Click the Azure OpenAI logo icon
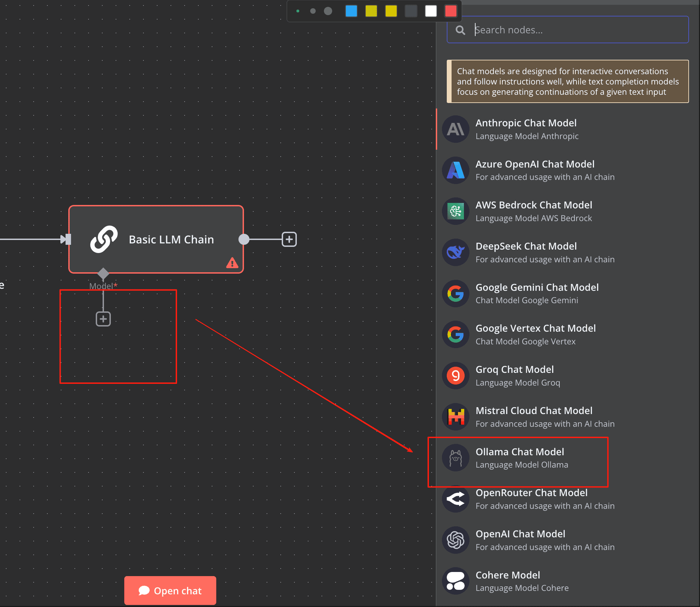This screenshot has width=700, height=607. point(455,170)
